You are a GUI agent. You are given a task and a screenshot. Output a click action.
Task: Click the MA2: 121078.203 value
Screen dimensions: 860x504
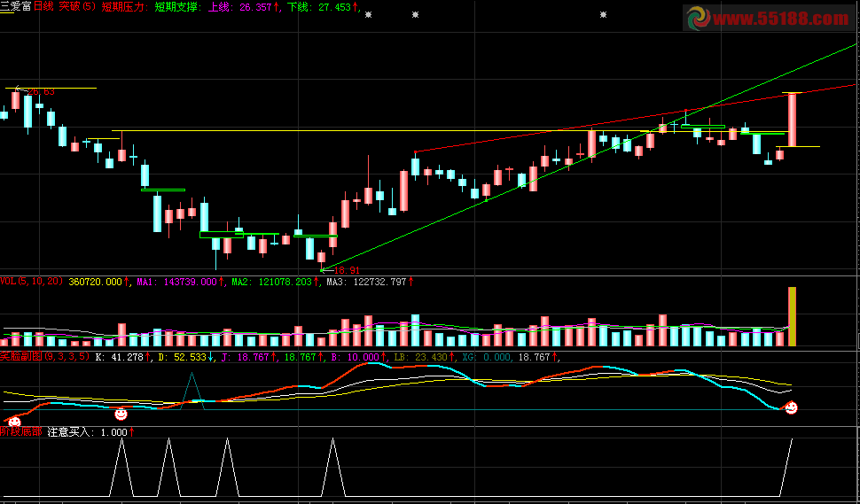pyautogui.click(x=276, y=282)
